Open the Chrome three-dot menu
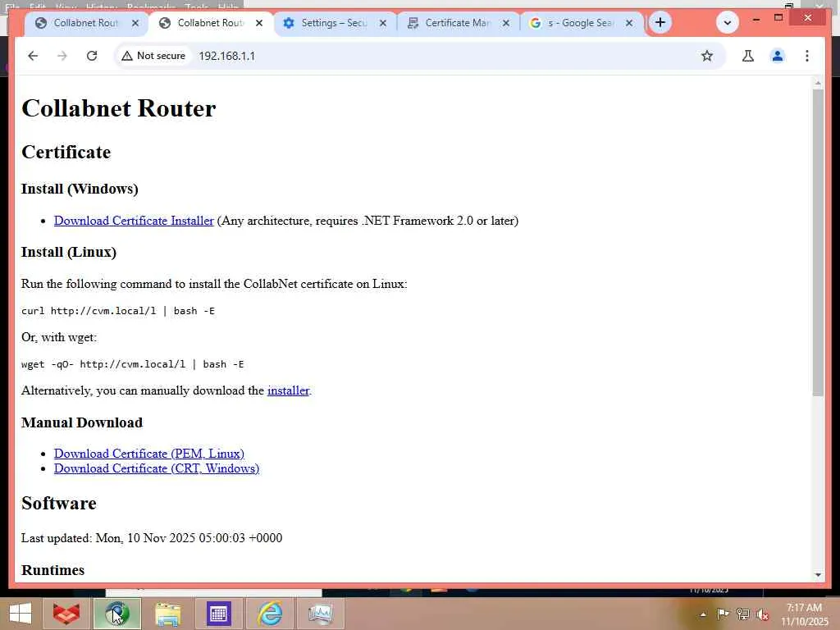This screenshot has width=840, height=630. pyautogui.click(x=807, y=56)
